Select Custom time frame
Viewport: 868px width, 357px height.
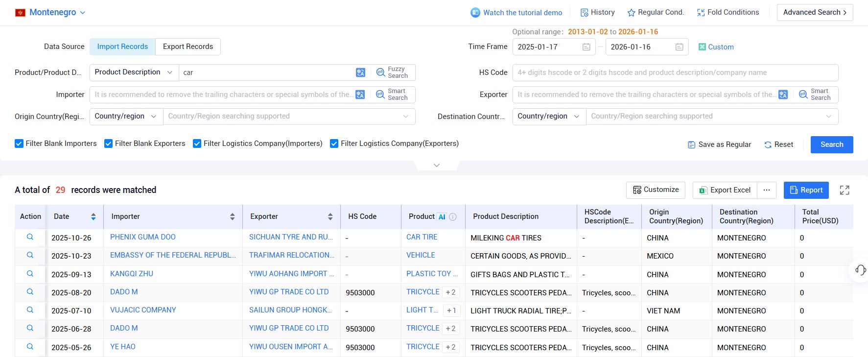(x=716, y=47)
